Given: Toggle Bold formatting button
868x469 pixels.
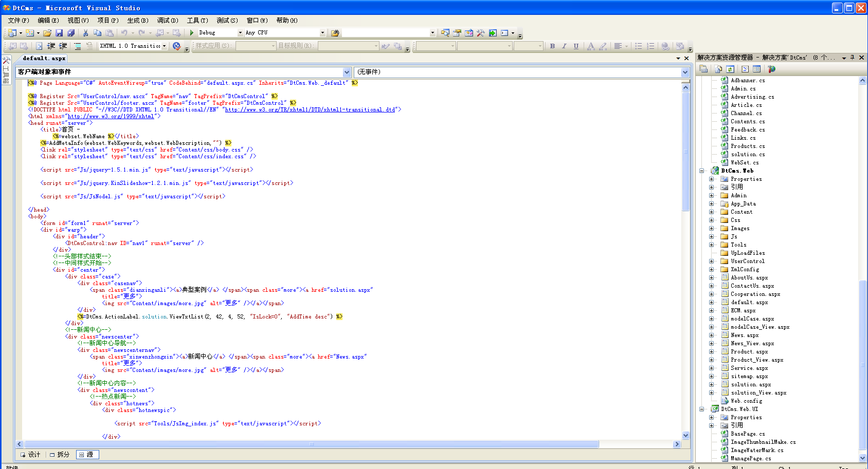Looking at the screenshot, I should click(x=552, y=46).
